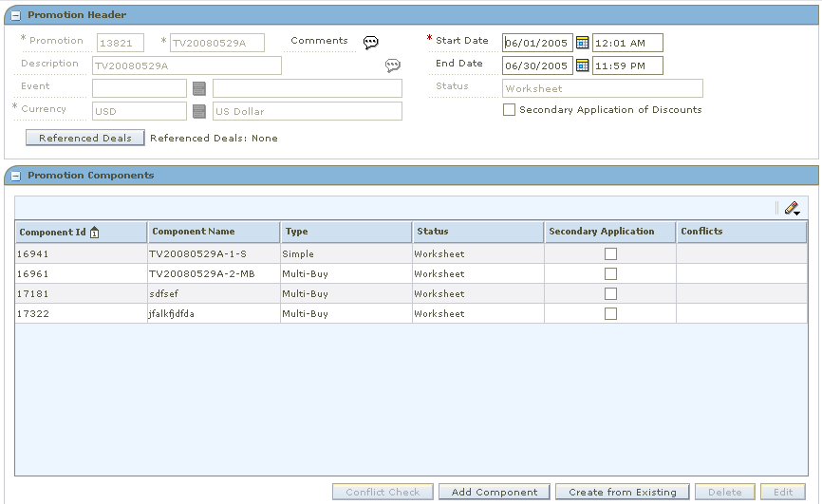The image size is (822, 504).
Task: Sort by the Status column header
Action: pos(478,232)
